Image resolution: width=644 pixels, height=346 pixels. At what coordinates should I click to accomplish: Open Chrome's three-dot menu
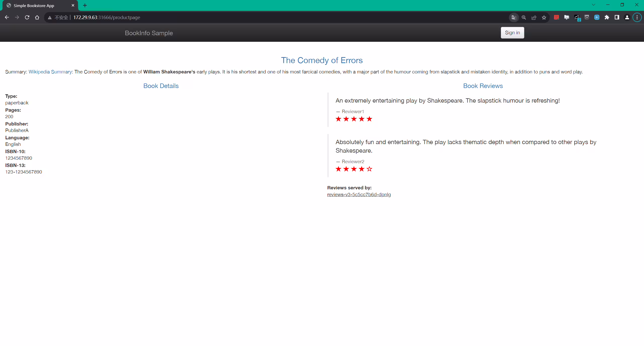click(x=637, y=17)
